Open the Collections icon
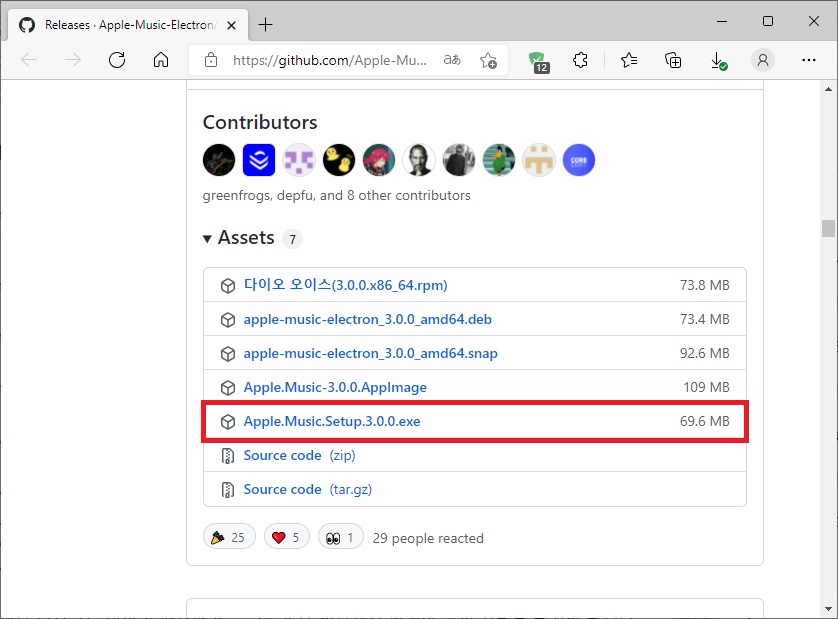 click(673, 60)
